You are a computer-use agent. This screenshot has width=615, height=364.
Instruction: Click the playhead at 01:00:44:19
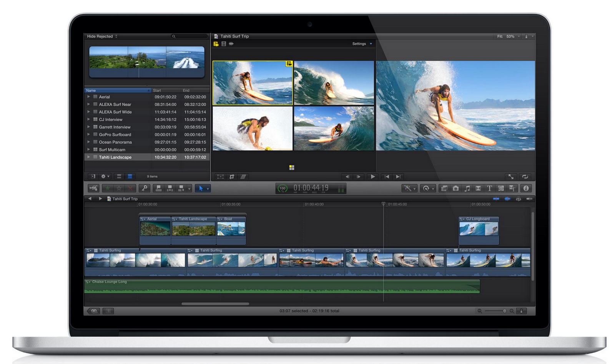[x=383, y=204]
